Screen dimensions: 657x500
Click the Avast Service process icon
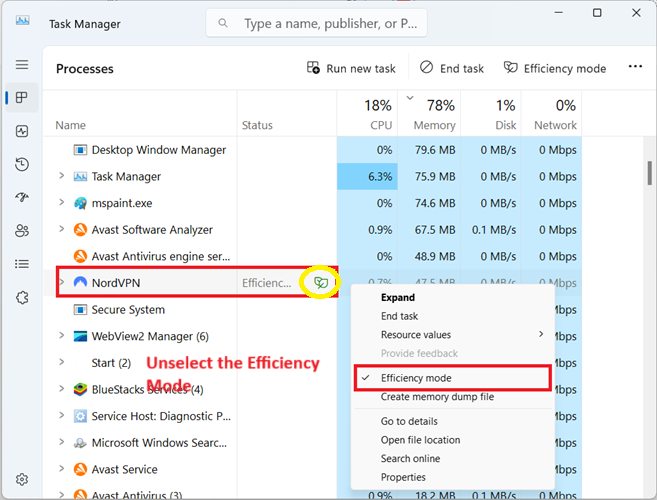point(80,469)
